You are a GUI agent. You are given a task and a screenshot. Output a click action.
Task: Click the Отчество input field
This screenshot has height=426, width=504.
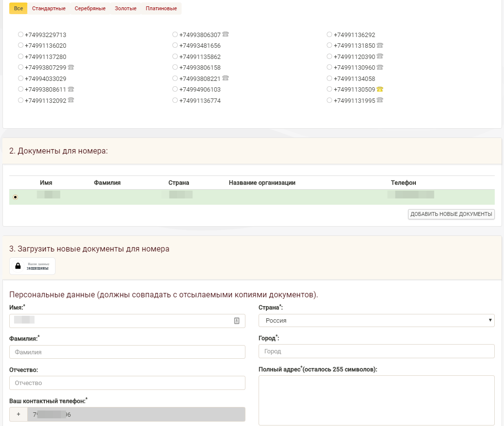tap(127, 383)
